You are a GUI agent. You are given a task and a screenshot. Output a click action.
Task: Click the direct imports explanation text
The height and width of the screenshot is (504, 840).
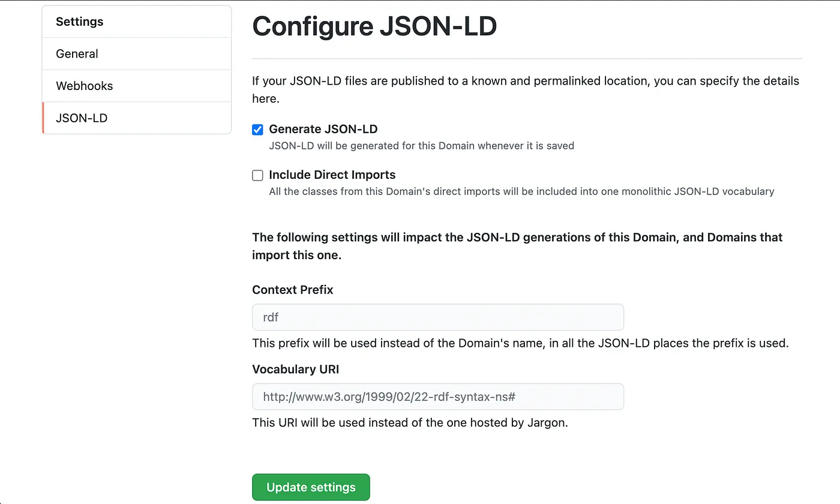pos(521,191)
